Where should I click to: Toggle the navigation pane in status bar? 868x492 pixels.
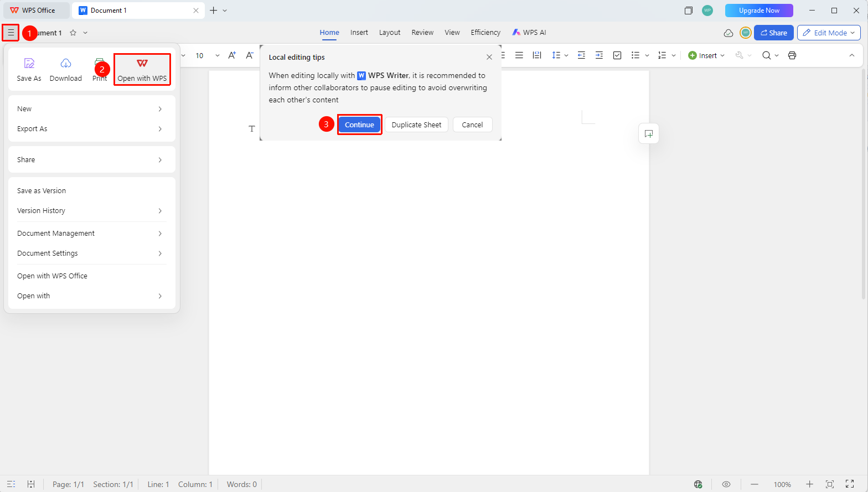[11, 484]
